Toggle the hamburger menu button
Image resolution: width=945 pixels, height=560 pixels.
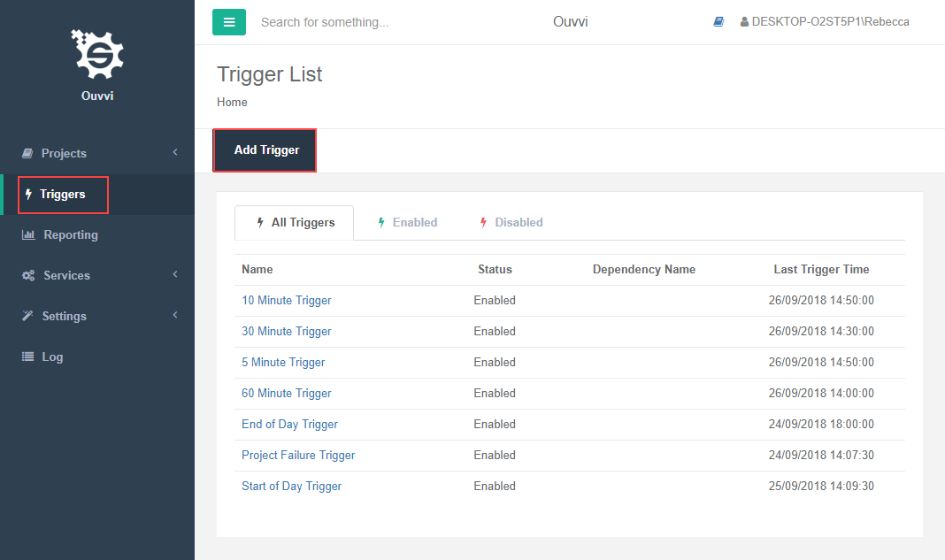[229, 22]
